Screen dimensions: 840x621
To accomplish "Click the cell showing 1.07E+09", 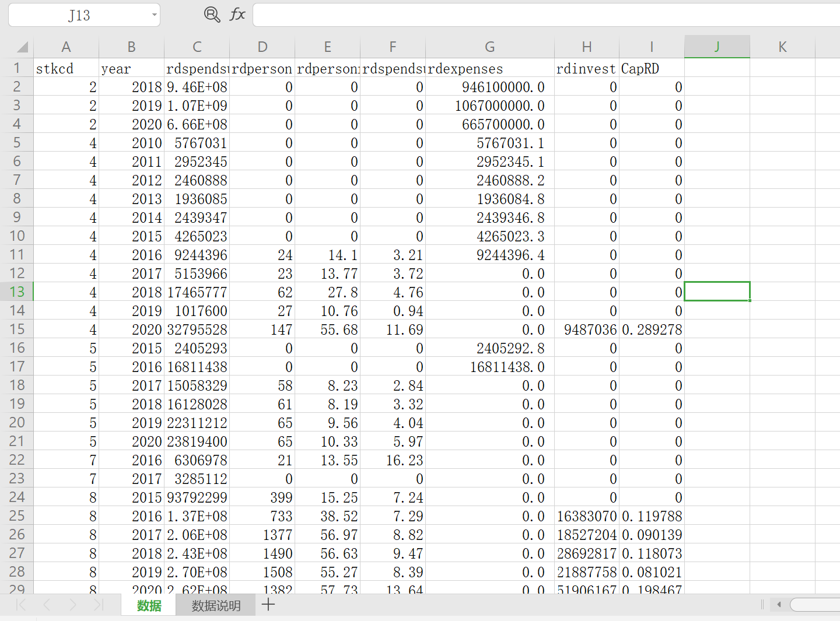I will tap(197, 106).
